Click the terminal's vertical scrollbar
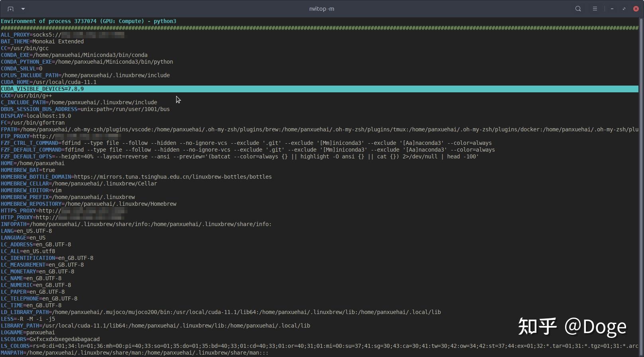The height and width of the screenshot is (357, 644). pyautogui.click(x=641, y=187)
